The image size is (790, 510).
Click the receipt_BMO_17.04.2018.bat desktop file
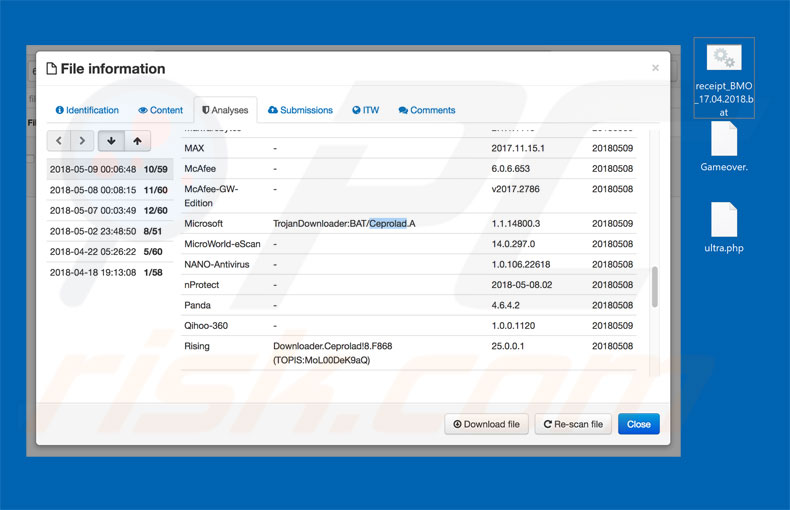click(724, 78)
